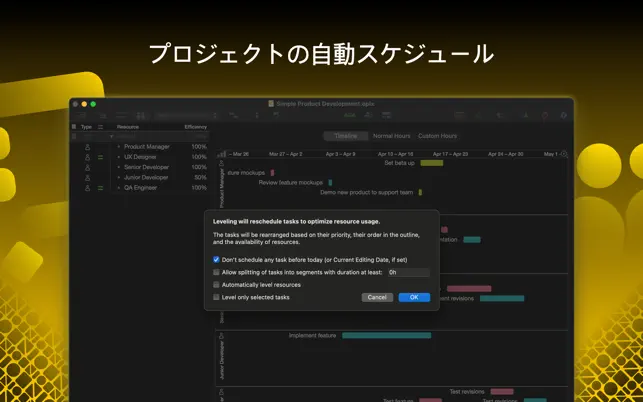Check Level only selected tasks
The width and height of the screenshot is (643, 402).
(x=216, y=297)
